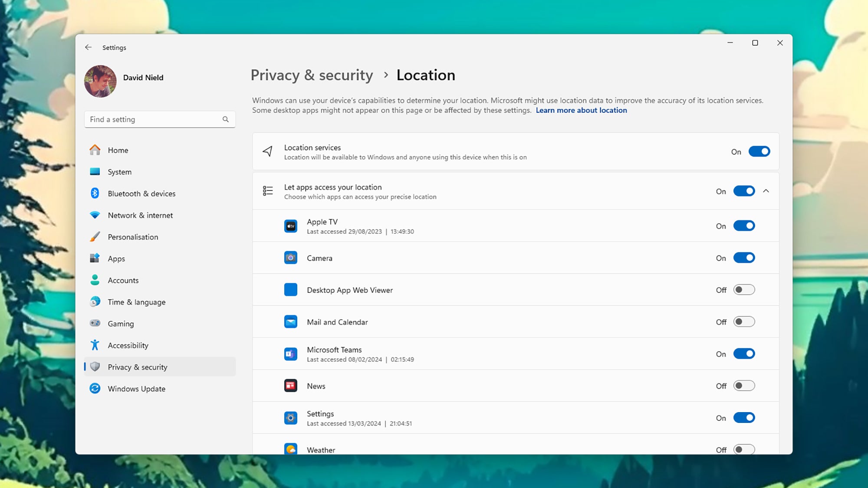Turn off Location services toggle

[x=759, y=151]
